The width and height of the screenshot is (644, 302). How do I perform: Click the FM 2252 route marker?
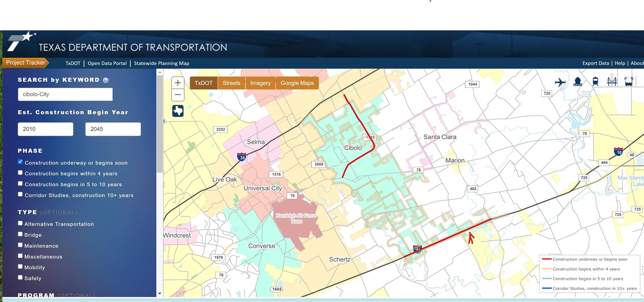point(221,129)
